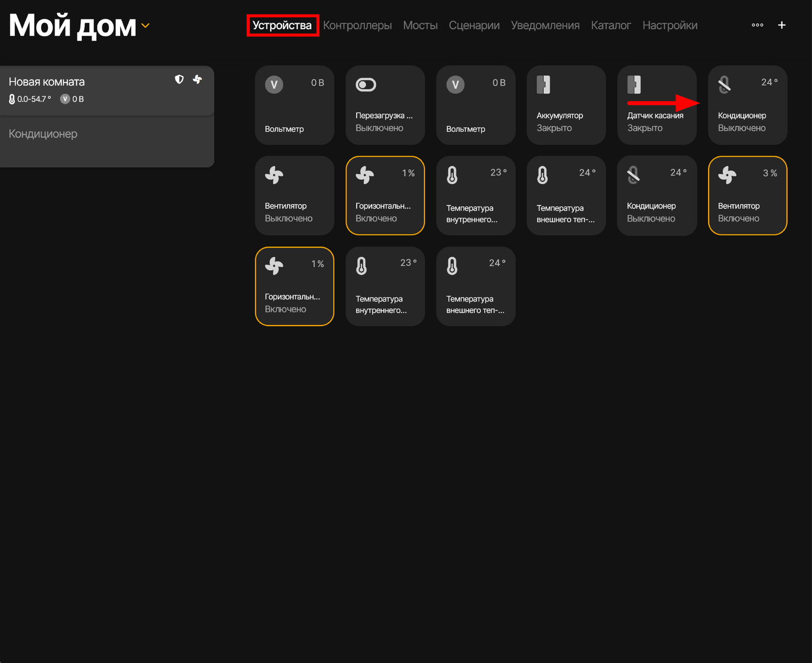The height and width of the screenshot is (663, 812).
Task: Click the Аккумулятор device icon
Action: pos(543,85)
